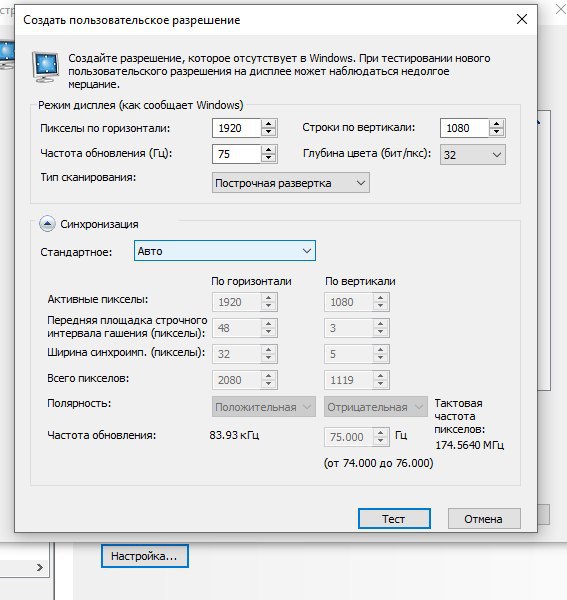Collapse the Синхронизация section
The width and height of the screenshot is (567, 600).
(x=47, y=224)
